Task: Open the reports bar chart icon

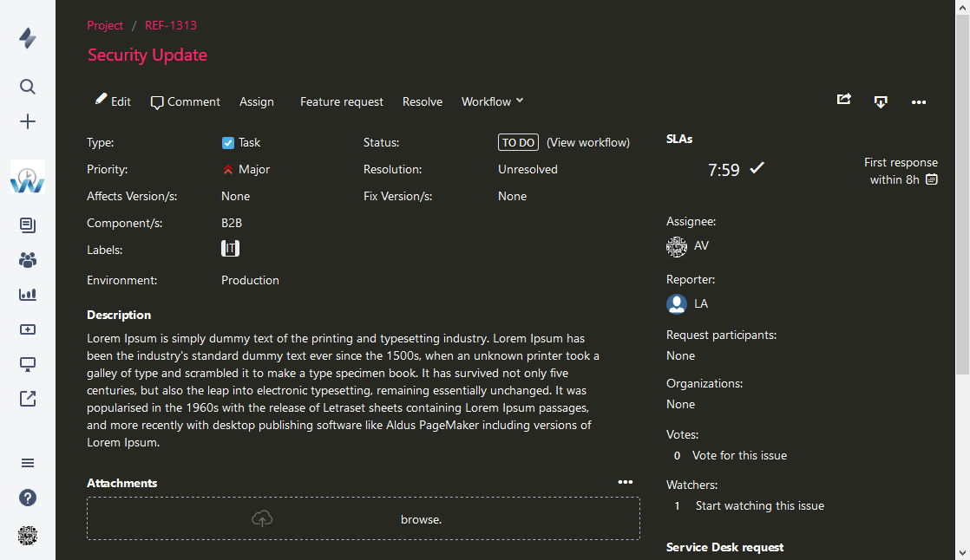Action: pos(27,294)
